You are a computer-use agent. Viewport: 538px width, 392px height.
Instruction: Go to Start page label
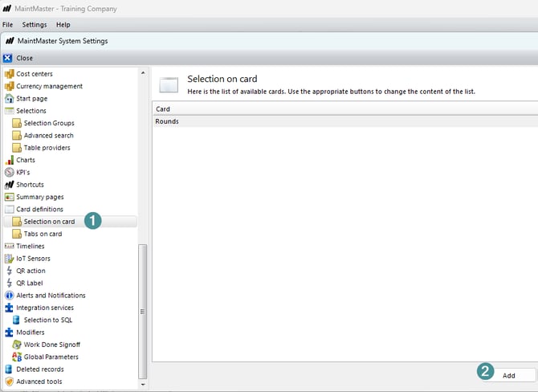[32, 99]
